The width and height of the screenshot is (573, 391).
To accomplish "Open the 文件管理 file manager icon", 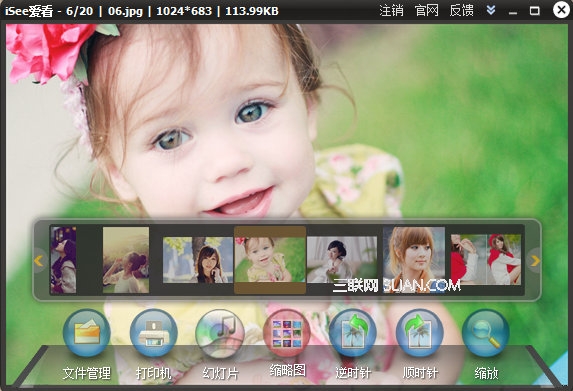I will 87,333.
